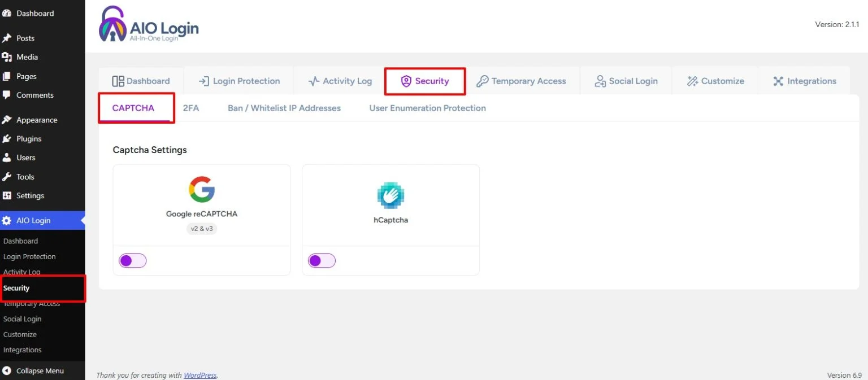Select the CAPTCHA sub-tab
868x380 pixels.
click(133, 108)
